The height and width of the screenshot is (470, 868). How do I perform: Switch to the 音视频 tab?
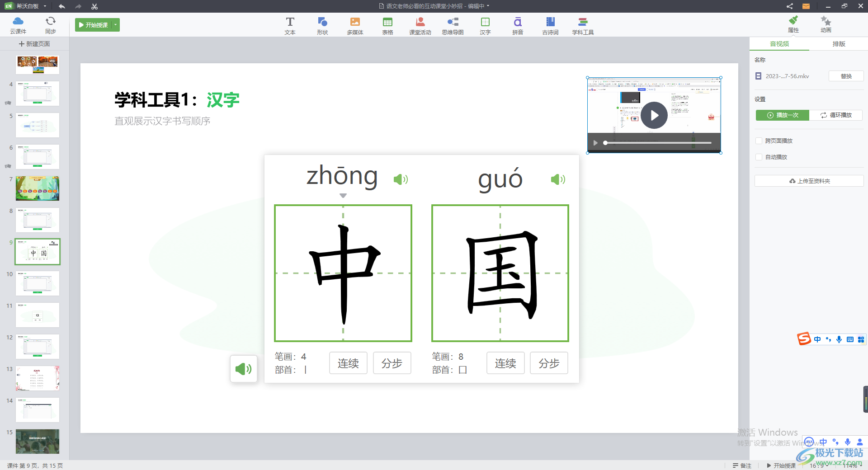coord(779,44)
